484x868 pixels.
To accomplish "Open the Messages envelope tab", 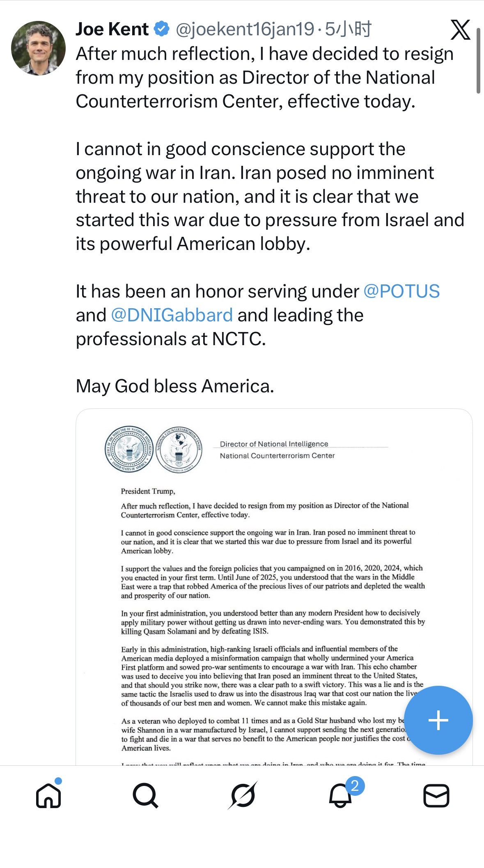I will [x=436, y=795].
